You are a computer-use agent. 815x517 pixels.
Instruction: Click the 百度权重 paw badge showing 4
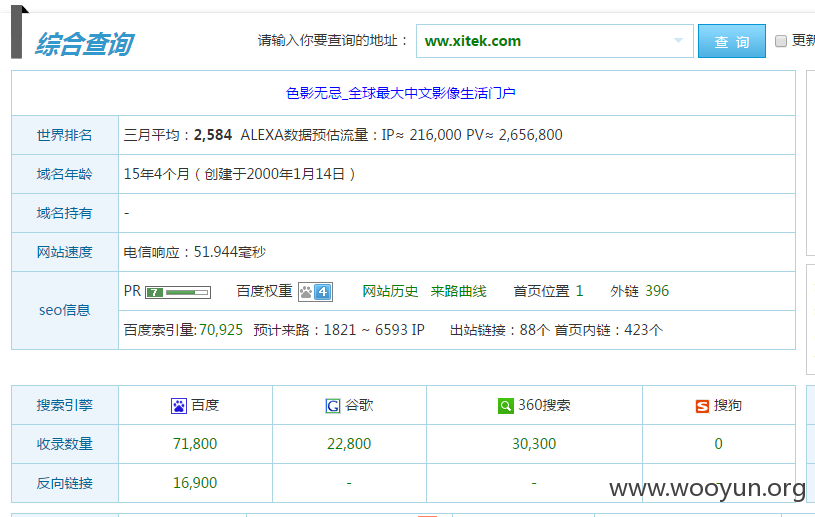[315, 292]
